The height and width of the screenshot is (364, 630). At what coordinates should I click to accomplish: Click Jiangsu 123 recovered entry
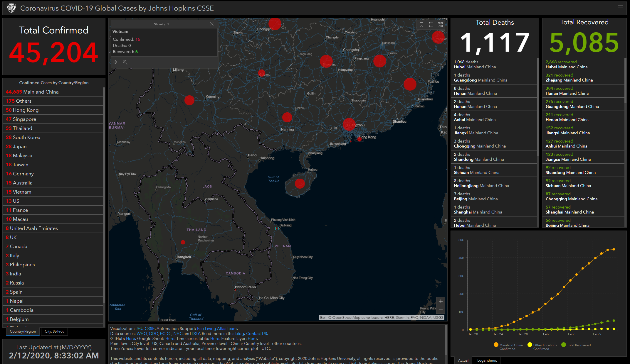click(583, 157)
